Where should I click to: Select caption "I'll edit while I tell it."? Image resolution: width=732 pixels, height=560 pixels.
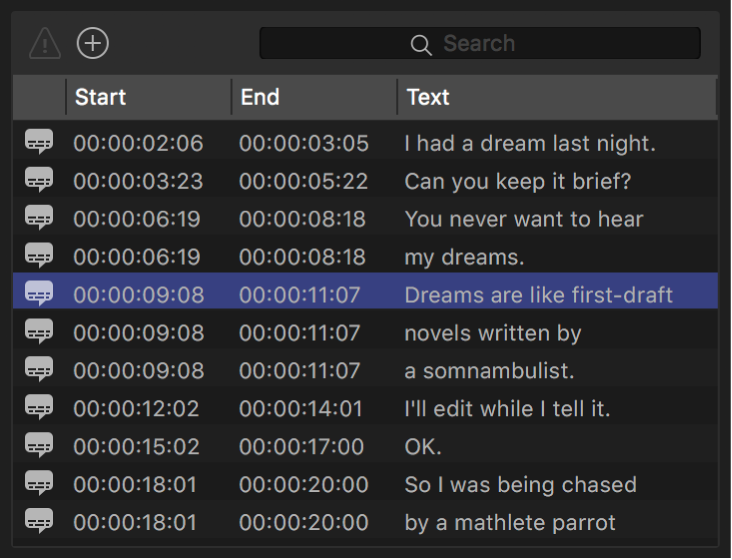(507, 409)
